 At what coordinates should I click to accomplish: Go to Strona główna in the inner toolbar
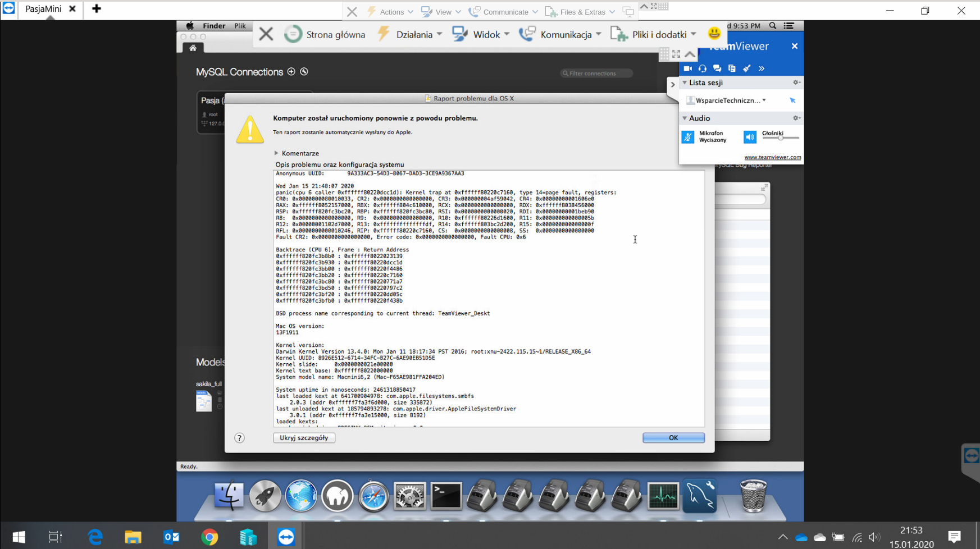(x=325, y=34)
